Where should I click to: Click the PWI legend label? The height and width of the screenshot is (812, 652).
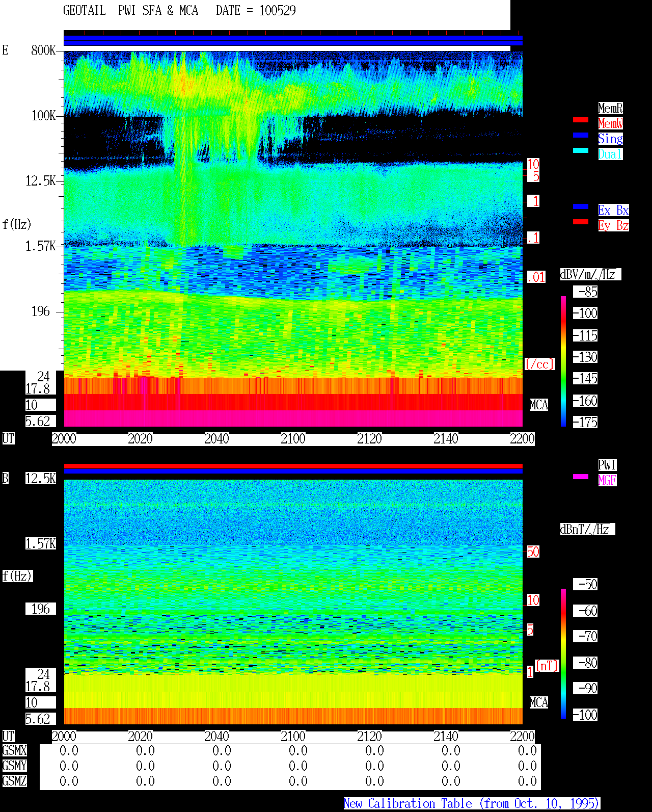coord(607,465)
